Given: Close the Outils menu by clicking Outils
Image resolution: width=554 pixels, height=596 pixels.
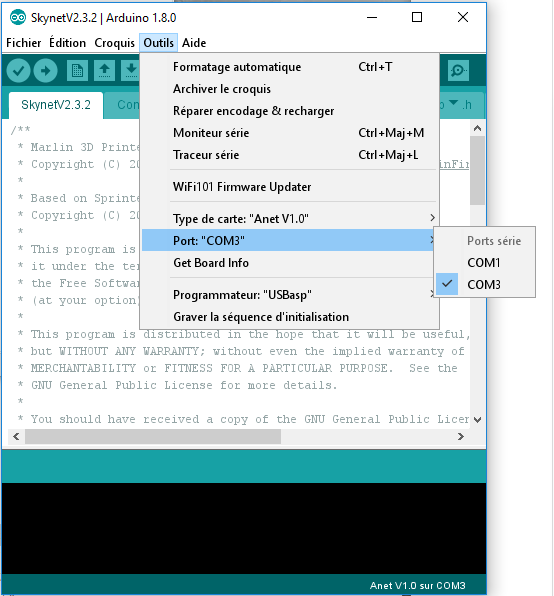Looking at the screenshot, I should tap(158, 43).
